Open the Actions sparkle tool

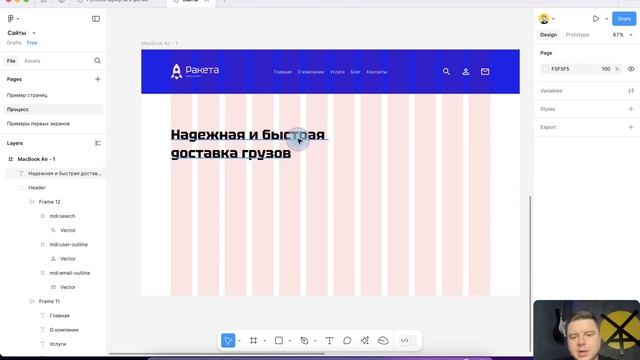click(x=365, y=340)
